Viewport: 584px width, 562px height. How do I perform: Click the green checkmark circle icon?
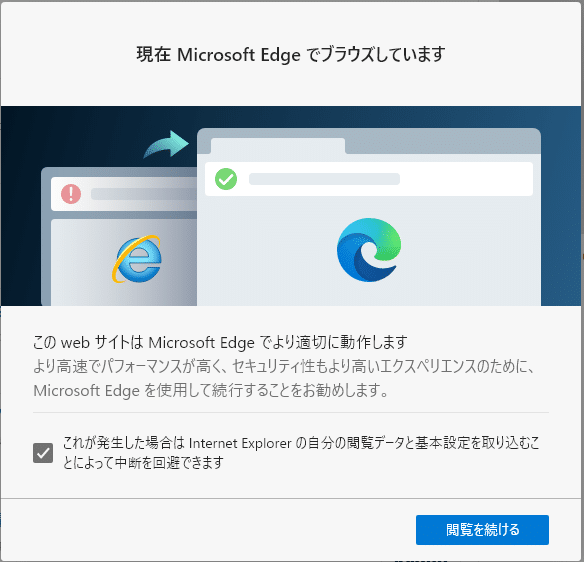226,179
